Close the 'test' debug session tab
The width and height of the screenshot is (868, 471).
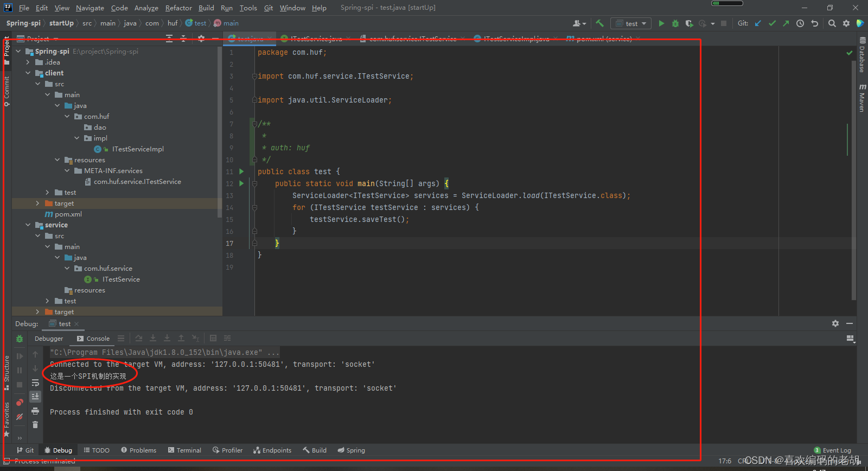(x=76, y=324)
